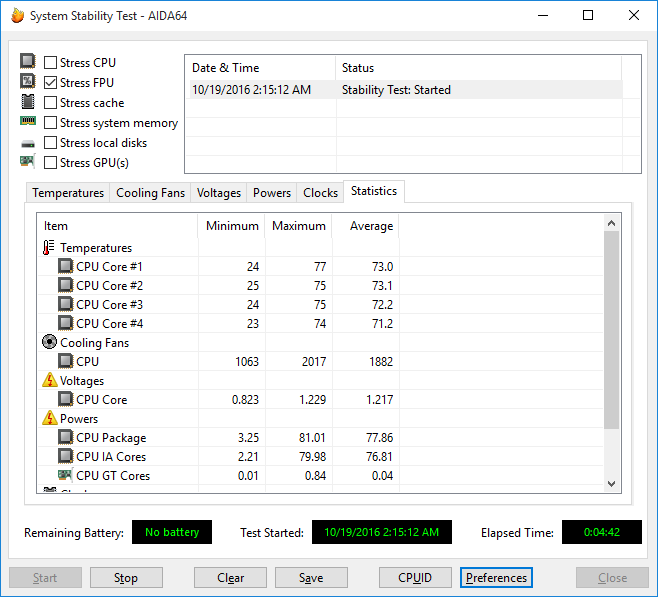Click the Stop button
The image size is (658, 597).
click(126, 578)
